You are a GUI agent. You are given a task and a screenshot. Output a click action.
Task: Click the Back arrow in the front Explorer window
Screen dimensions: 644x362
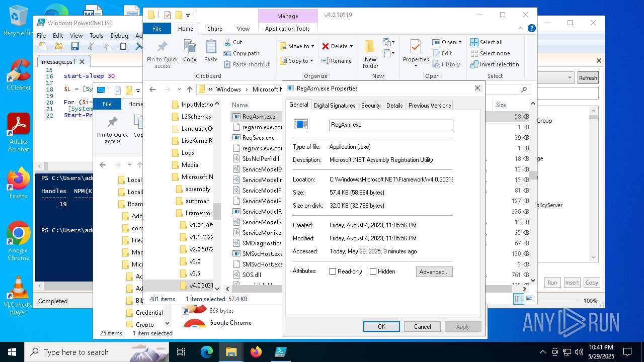153,89
